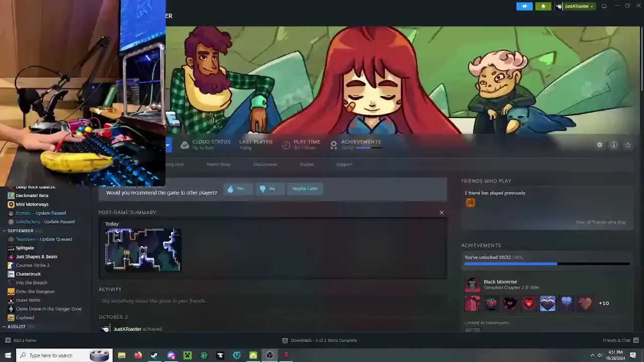Viewport: 644px width, 362px height.
Task: Open the Discussions tab
Action: [265, 164]
